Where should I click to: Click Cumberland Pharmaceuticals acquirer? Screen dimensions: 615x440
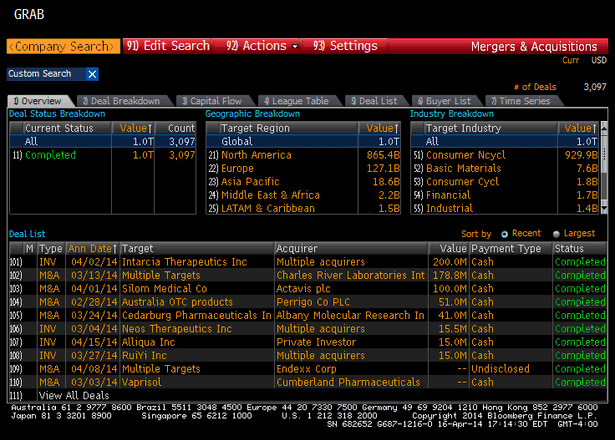click(348, 382)
